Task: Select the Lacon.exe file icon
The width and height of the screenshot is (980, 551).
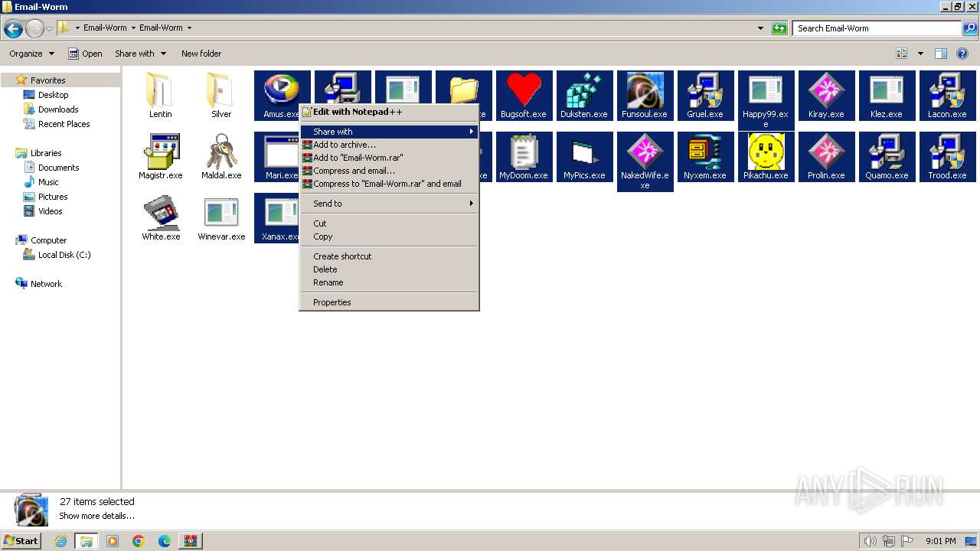Action: pyautogui.click(x=947, y=96)
